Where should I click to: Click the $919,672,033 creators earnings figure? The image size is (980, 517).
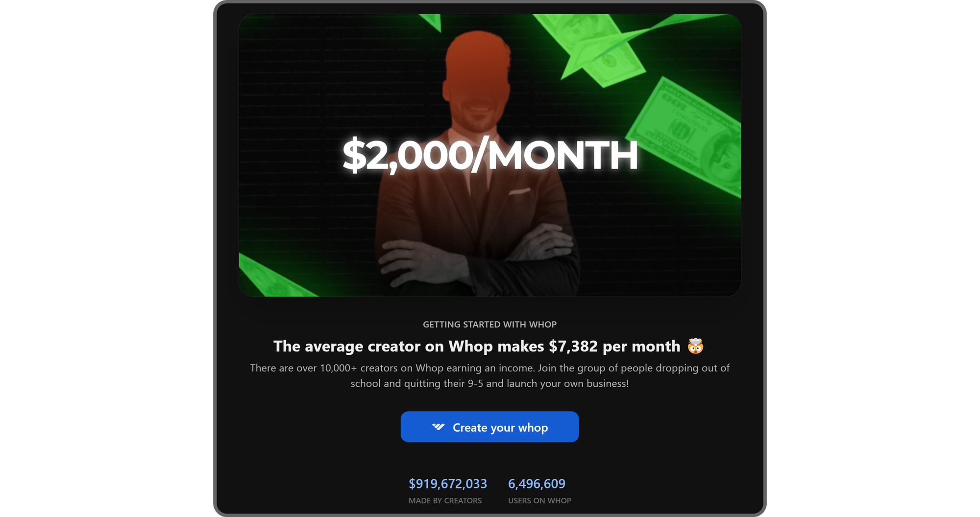pos(448,484)
